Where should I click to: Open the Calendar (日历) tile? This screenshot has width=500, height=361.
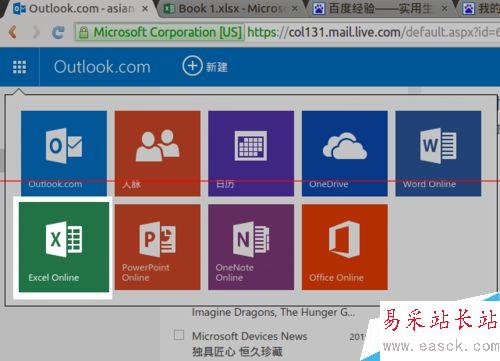click(251, 153)
